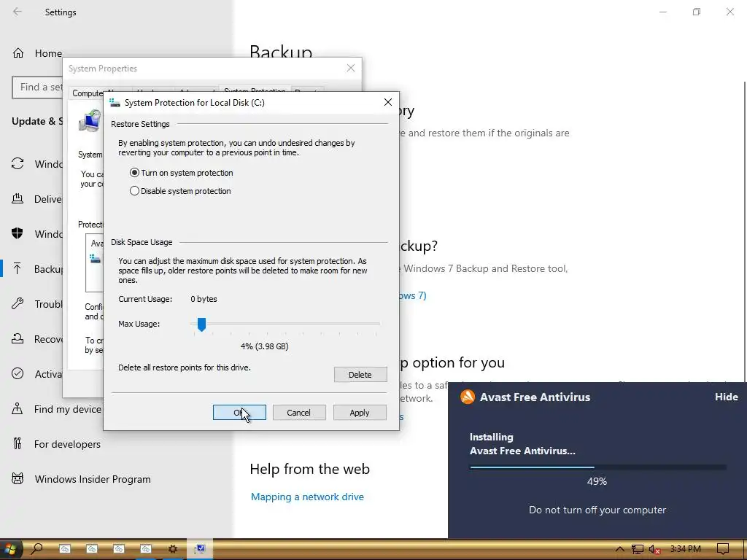747x560 pixels.
Task: Open Find my device in sidebar
Action: coord(68,409)
